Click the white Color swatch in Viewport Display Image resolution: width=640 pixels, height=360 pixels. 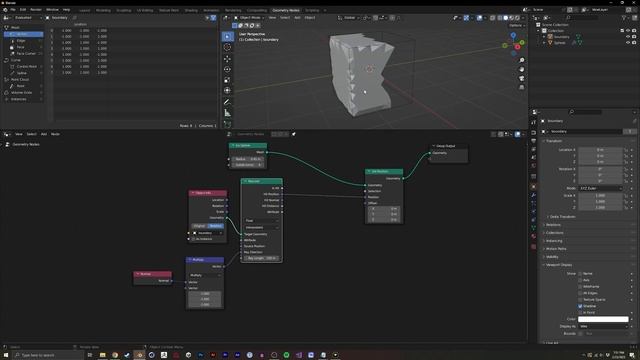tap(603, 320)
